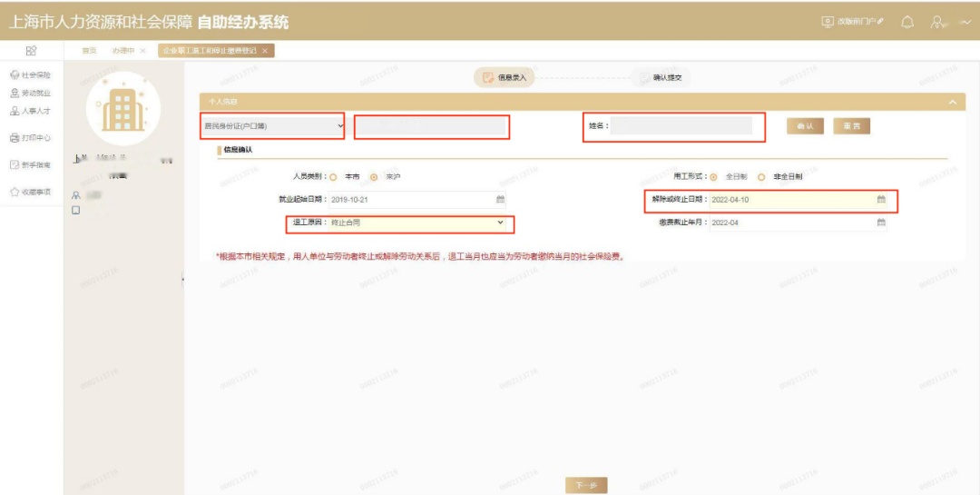This screenshot has height=495, width=980.
Task: Select 本市 for 人员类别
Action: [x=333, y=177]
